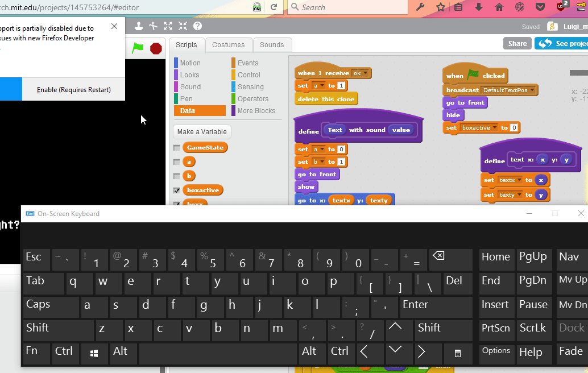This screenshot has height=373, width=588.
Task: Check the GameState variable checkbox
Action: click(177, 148)
